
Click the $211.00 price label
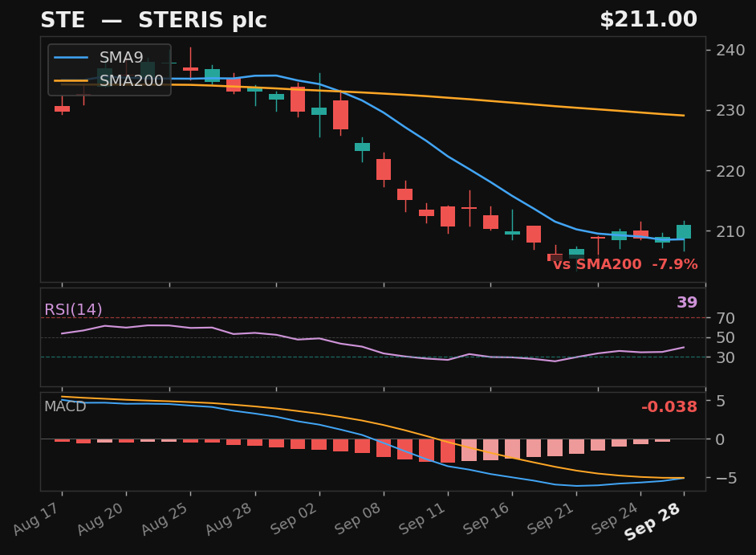[648, 20]
